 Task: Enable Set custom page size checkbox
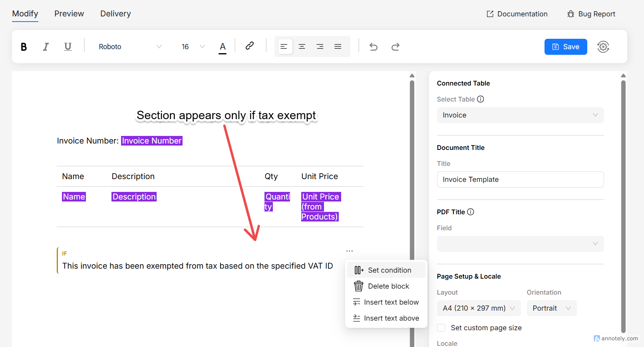coord(441,328)
